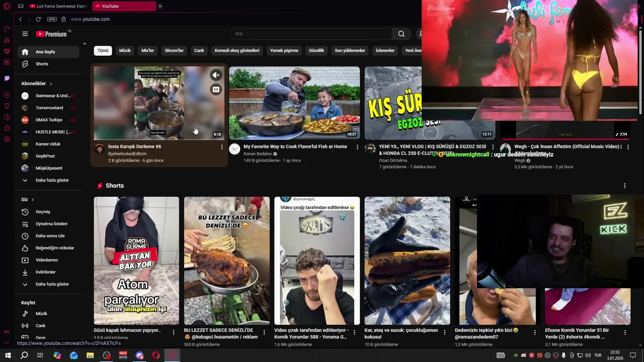The image size is (644, 362).
Task: Expand Daha fazla göster under Abonelikler
Action: coord(49,180)
